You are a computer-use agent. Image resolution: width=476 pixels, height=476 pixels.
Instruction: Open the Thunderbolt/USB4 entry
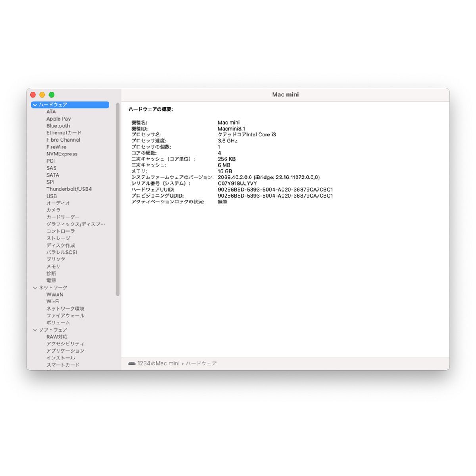69,189
